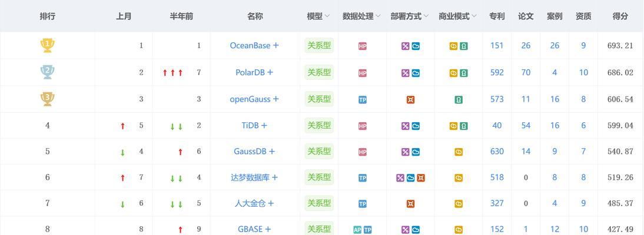Expand the 部署方式 filter dropdown

click(x=426, y=16)
